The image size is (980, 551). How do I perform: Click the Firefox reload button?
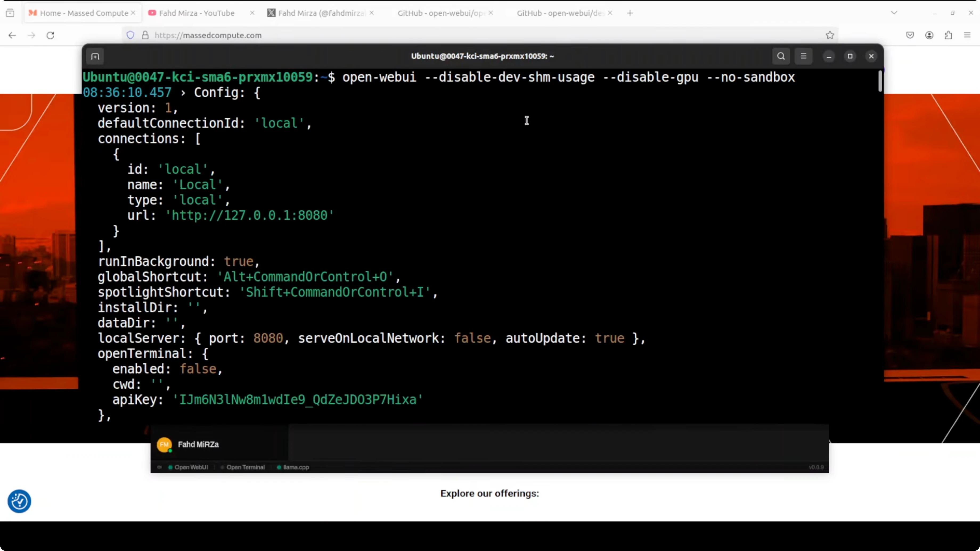[x=51, y=35]
